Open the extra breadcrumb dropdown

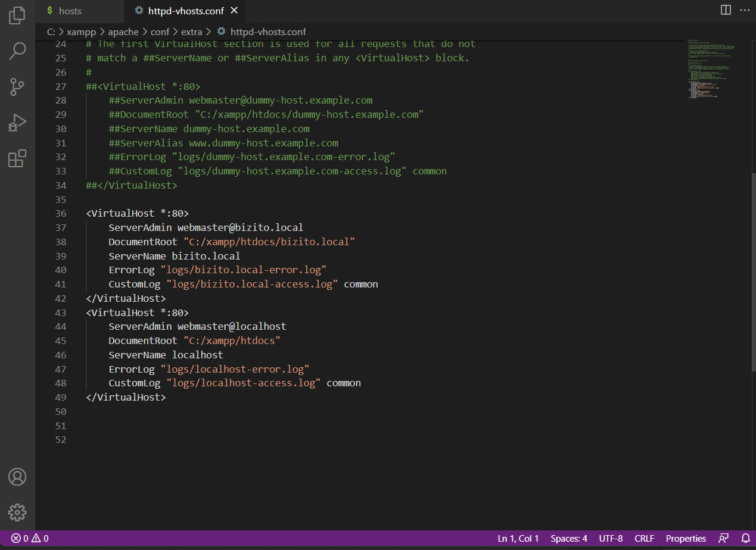191,32
